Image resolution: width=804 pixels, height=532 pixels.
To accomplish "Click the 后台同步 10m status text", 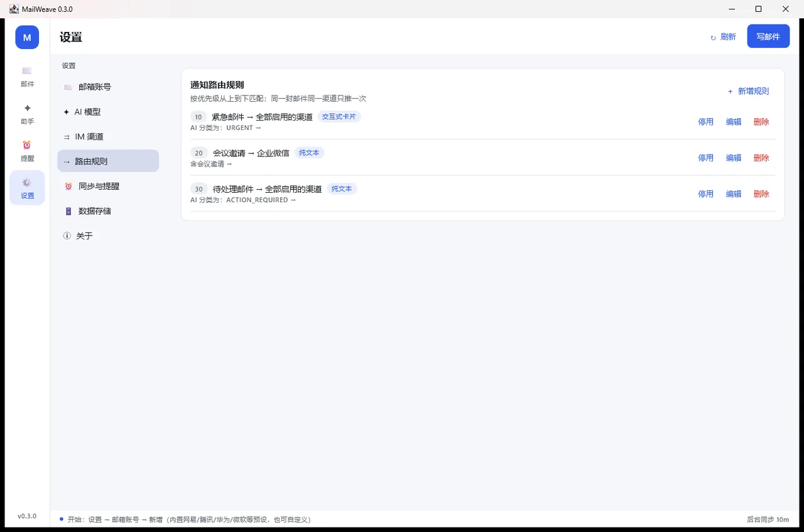I will click(768, 519).
